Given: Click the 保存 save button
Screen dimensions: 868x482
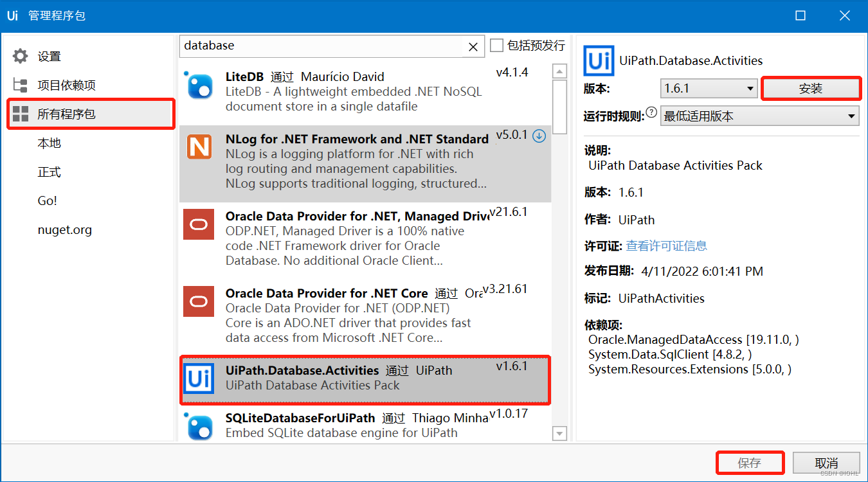Looking at the screenshot, I should [x=750, y=463].
